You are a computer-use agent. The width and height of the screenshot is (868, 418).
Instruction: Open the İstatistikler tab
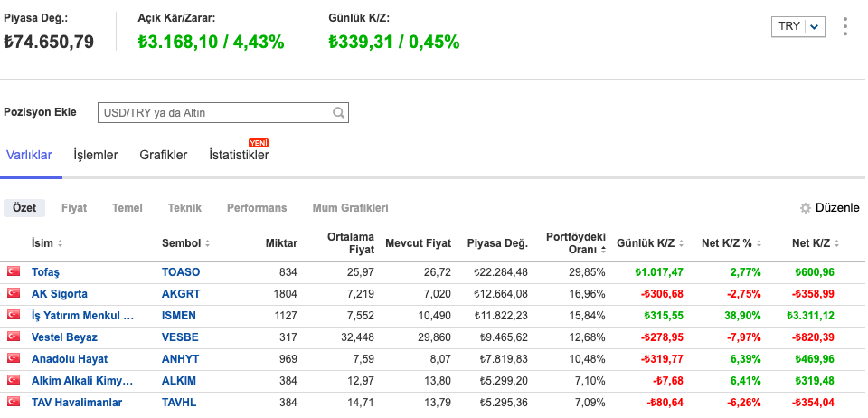[x=239, y=155]
